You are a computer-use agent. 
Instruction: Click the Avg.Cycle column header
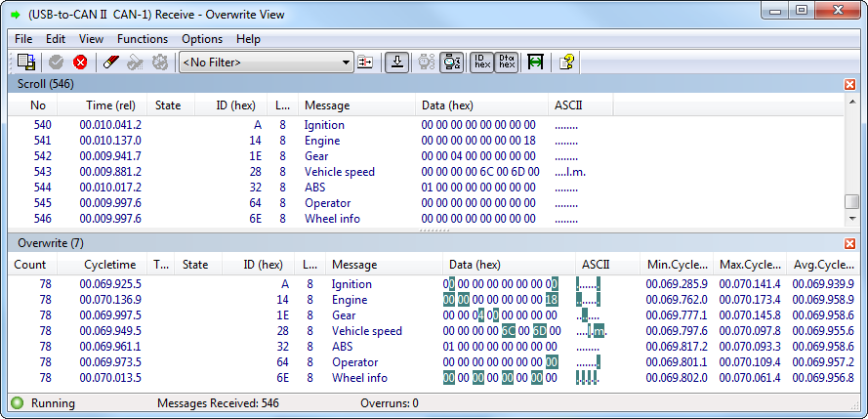tap(824, 265)
